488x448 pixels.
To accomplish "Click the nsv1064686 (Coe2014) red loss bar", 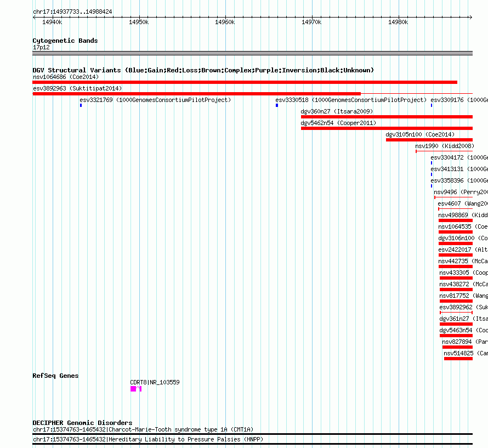I will tap(245, 82).
